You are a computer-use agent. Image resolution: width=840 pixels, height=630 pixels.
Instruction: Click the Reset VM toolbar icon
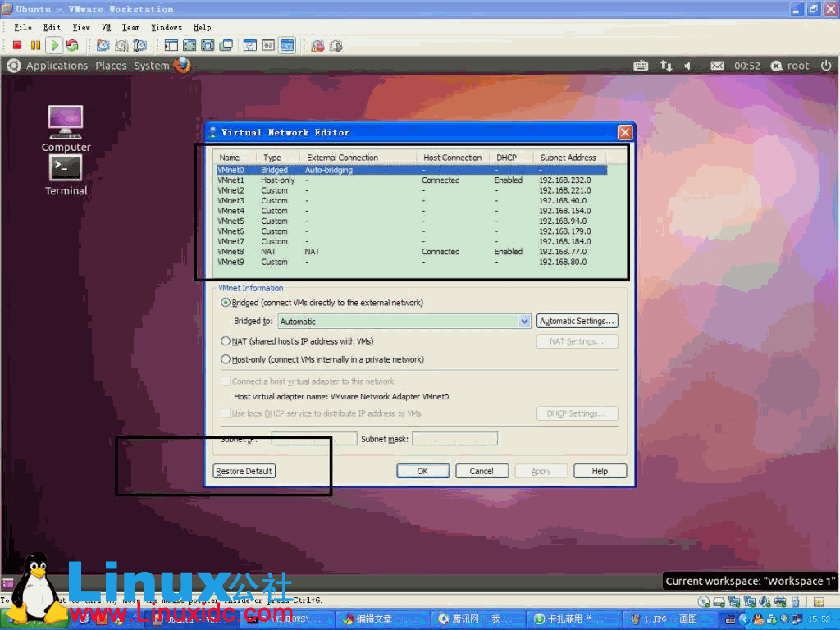click(x=72, y=46)
